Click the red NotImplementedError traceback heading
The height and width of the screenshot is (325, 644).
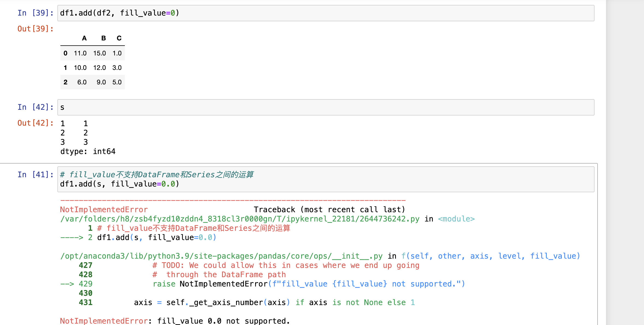tap(104, 209)
